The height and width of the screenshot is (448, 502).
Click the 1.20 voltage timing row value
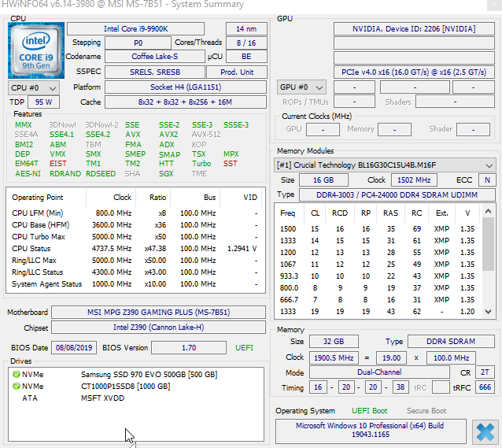467,312
